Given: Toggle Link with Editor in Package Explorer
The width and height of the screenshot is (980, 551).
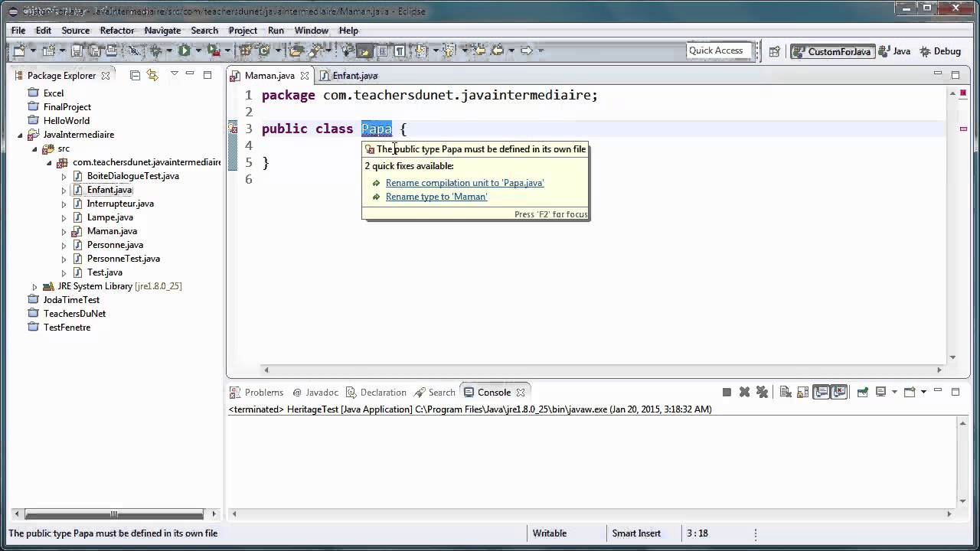Looking at the screenshot, I should [x=152, y=75].
